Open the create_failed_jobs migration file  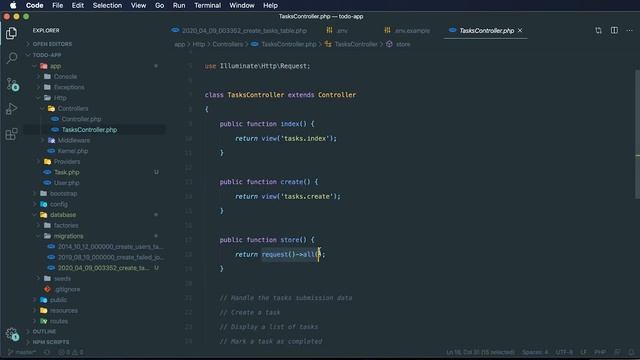109,257
